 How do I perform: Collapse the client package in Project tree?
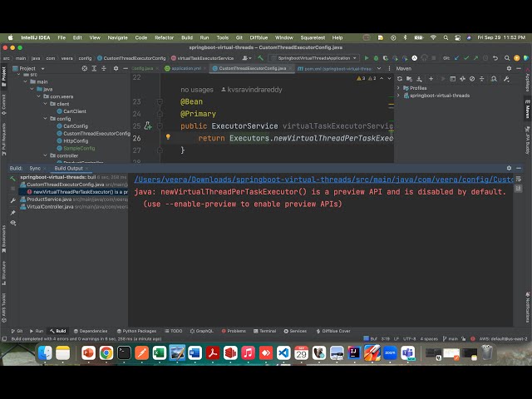(x=45, y=104)
